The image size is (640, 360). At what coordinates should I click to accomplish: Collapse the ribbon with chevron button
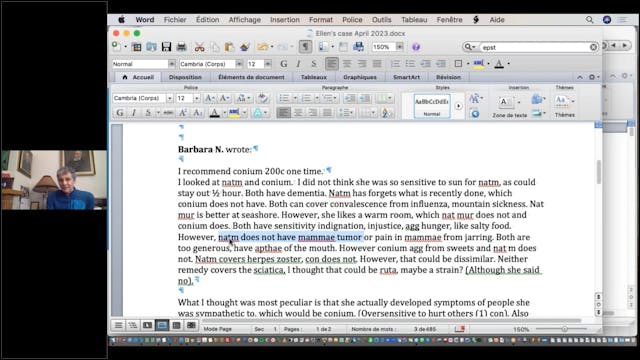click(x=580, y=77)
